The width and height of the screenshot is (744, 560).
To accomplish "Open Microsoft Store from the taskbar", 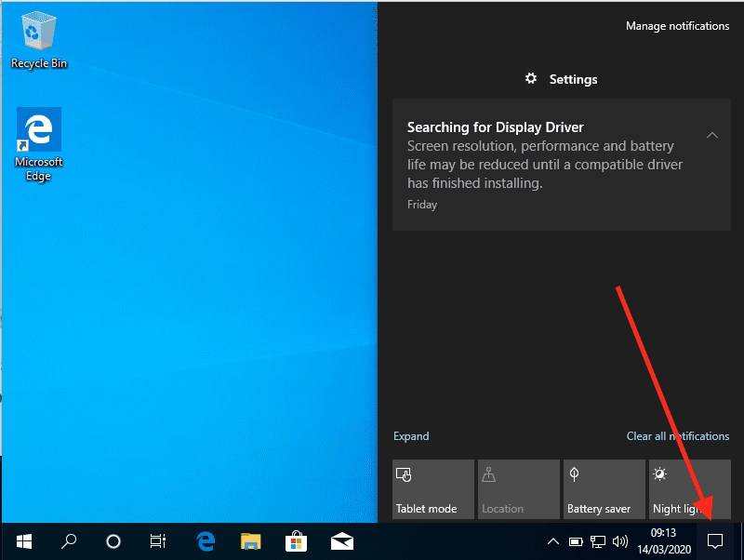I will click(296, 540).
